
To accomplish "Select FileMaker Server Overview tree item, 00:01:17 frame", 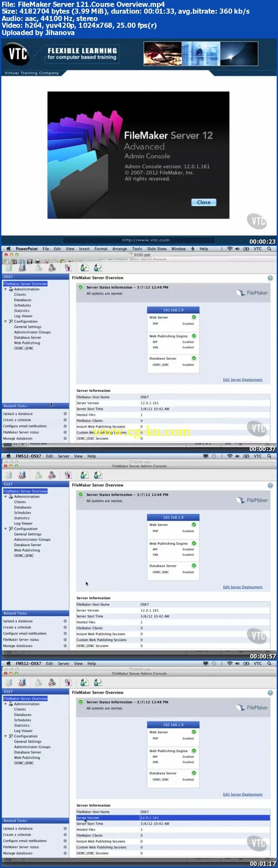I will 26,699.
